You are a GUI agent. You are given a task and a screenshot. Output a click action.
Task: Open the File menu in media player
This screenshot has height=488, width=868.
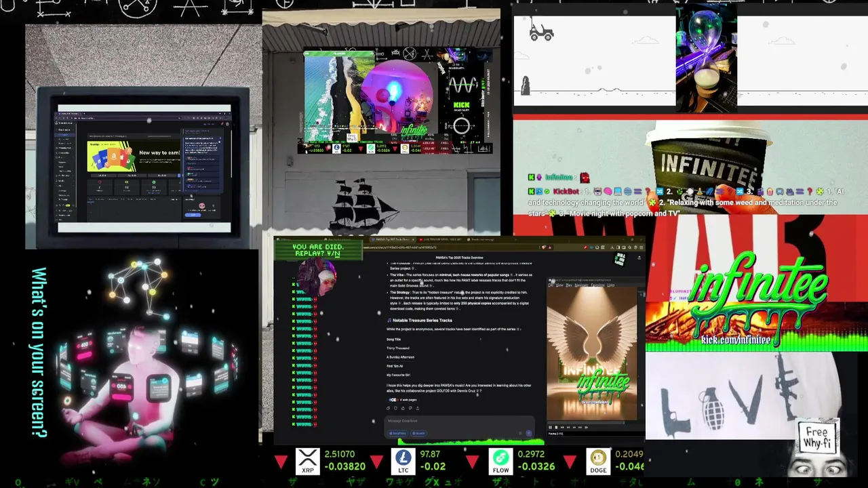[551, 285]
